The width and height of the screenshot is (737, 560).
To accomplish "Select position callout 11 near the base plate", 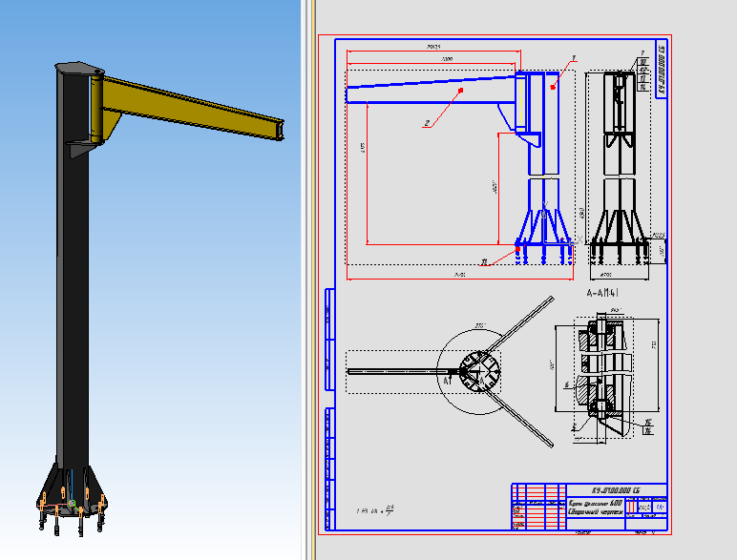I will coord(485,261).
